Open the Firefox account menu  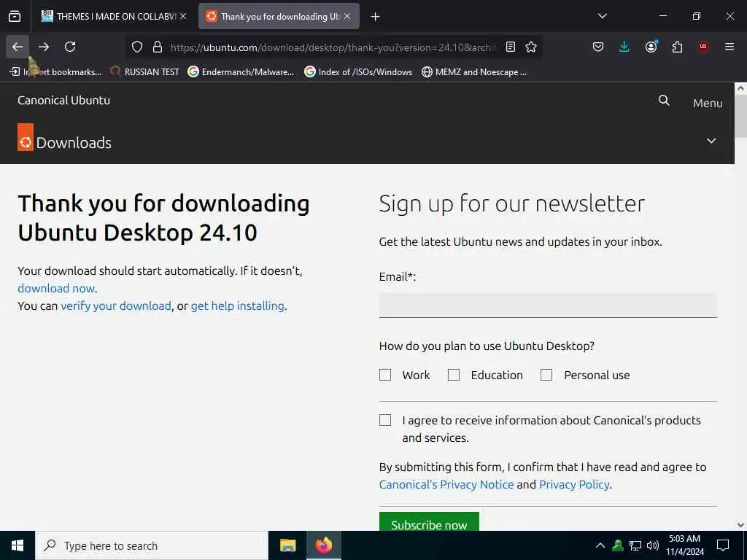coord(651,47)
